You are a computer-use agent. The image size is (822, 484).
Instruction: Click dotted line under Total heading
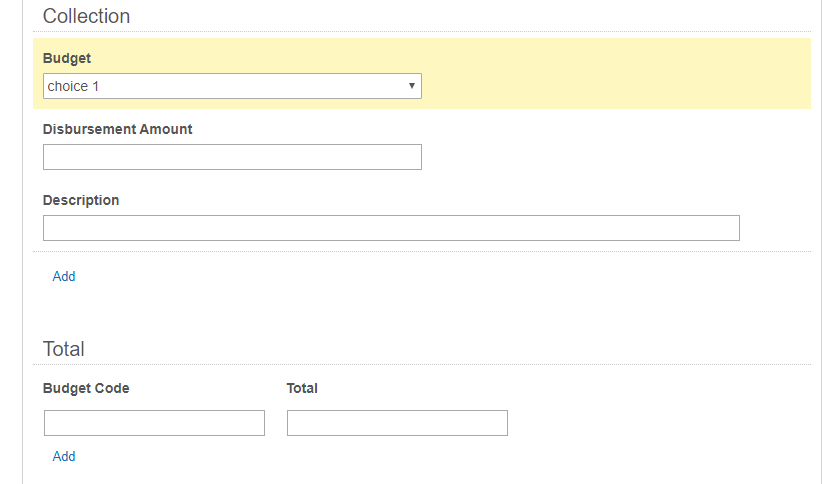(422, 364)
